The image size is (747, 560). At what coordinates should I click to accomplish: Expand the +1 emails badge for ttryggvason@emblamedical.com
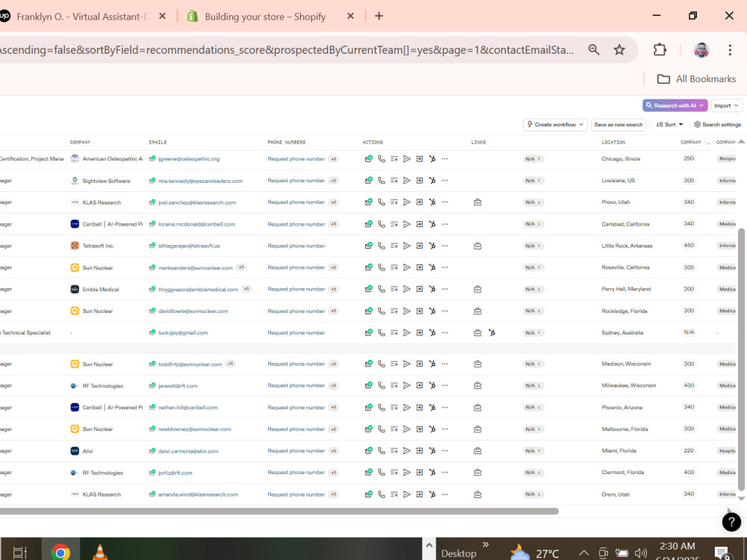click(x=247, y=289)
